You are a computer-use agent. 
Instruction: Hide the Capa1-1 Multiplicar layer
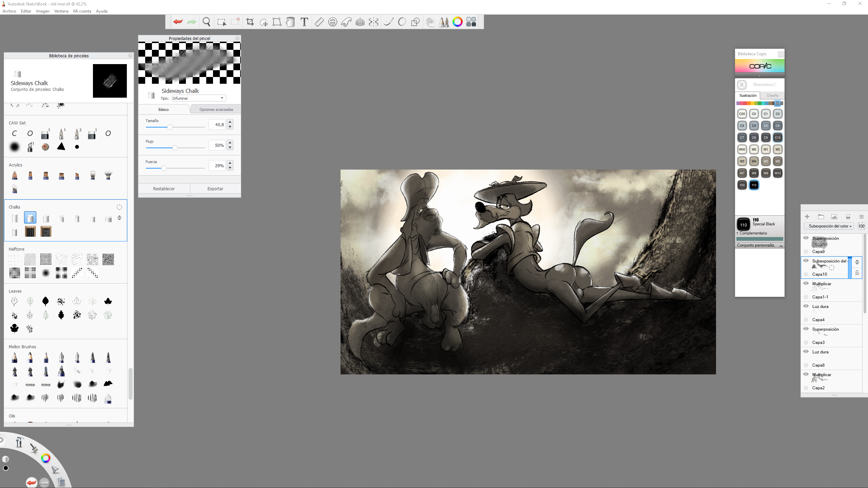806,284
